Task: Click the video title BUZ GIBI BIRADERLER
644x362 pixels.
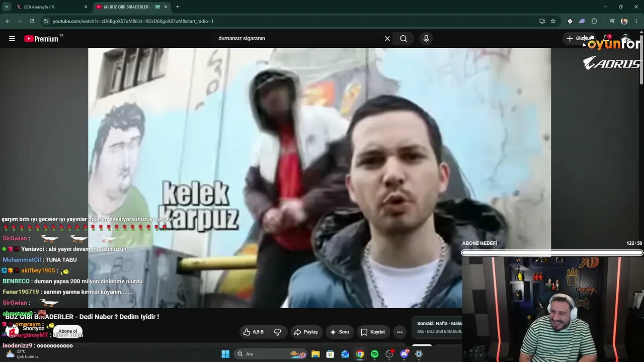Action: pos(82,317)
